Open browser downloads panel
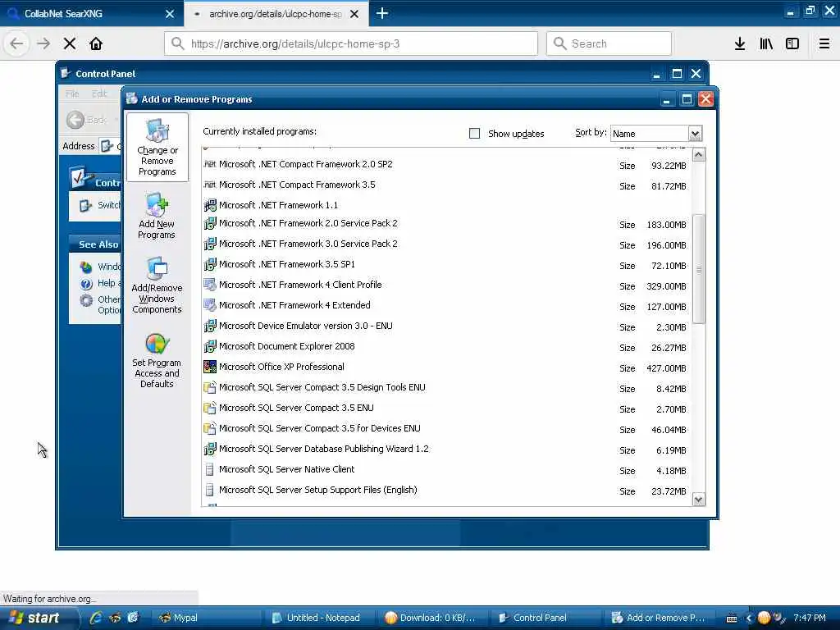 740,43
